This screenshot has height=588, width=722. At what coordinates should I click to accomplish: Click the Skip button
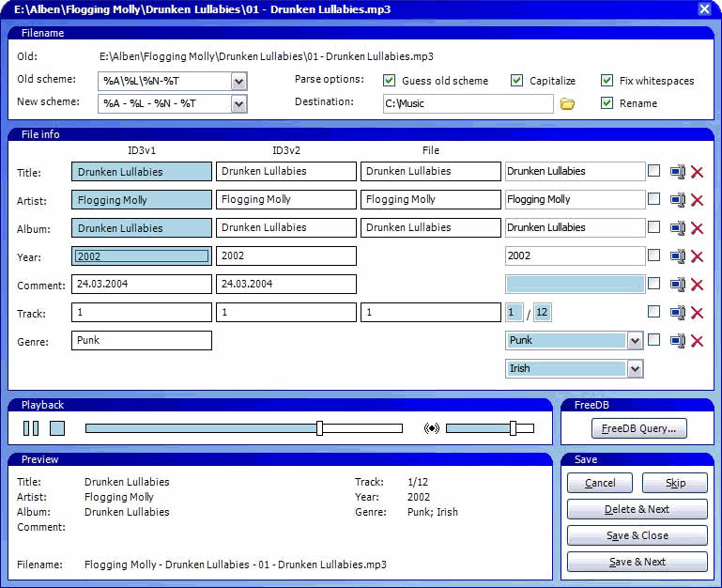coord(674,483)
